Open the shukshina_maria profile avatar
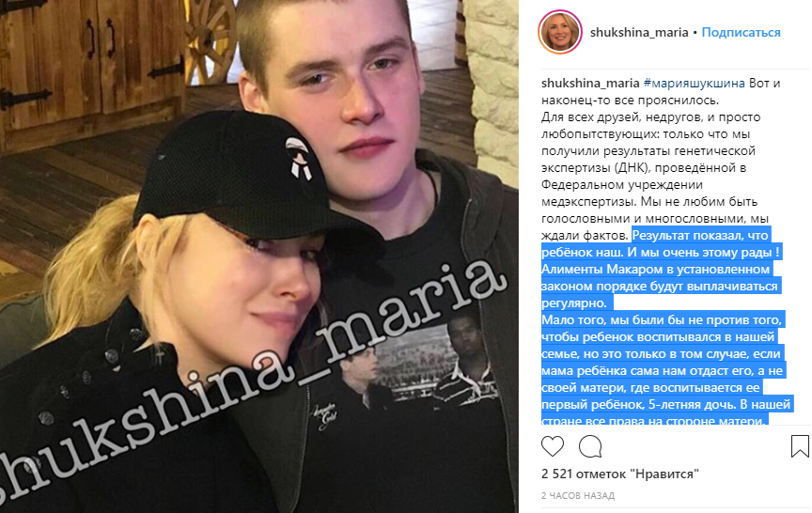This screenshot has width=812, height=513. (560, 32)
